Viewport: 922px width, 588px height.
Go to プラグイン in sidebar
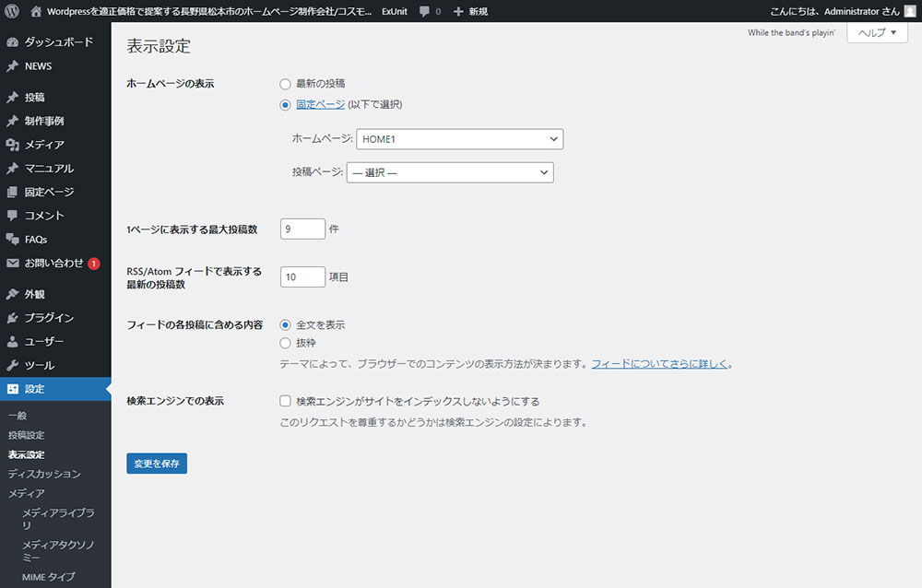(x=49, y=318)
